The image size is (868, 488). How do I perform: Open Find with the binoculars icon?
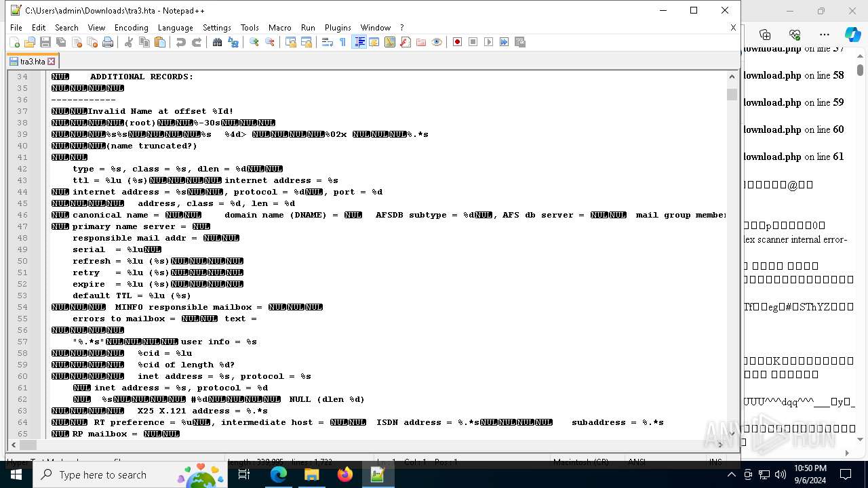pos(218,42)
